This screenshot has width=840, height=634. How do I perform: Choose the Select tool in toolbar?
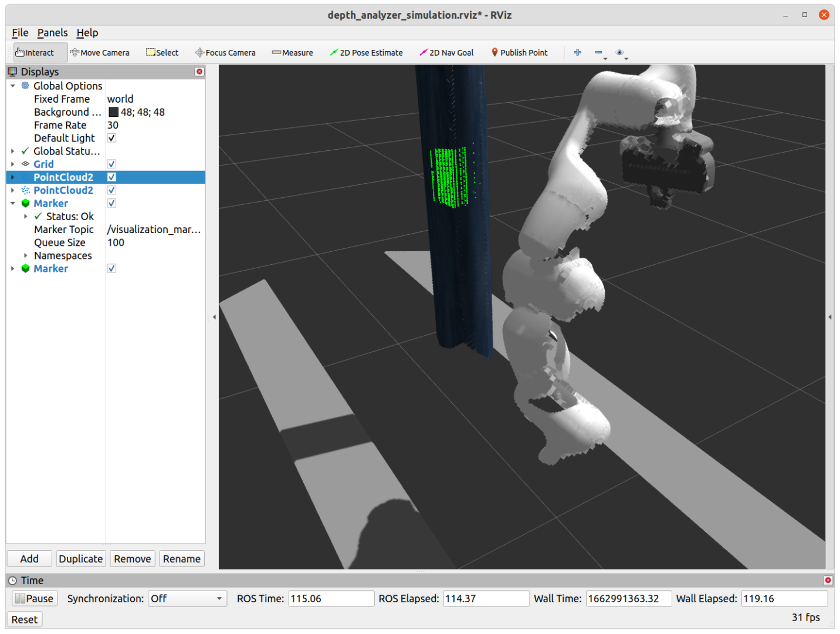pos(162,52)
